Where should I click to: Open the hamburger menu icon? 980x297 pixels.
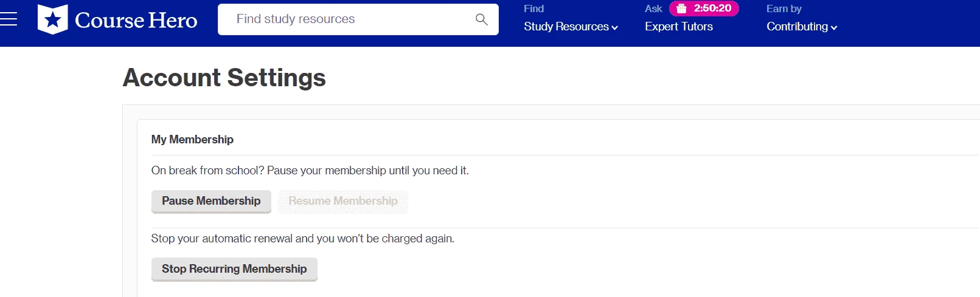point(9,19)
